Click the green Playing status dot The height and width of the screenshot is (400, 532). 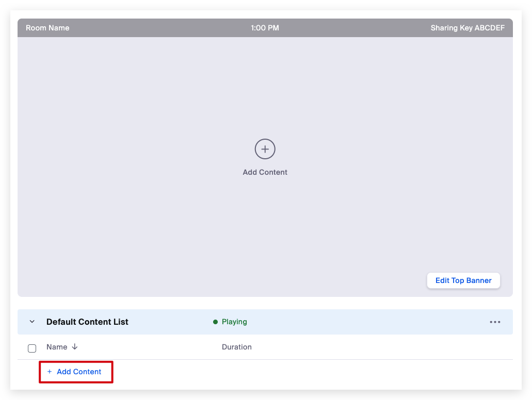pos(215,322)
